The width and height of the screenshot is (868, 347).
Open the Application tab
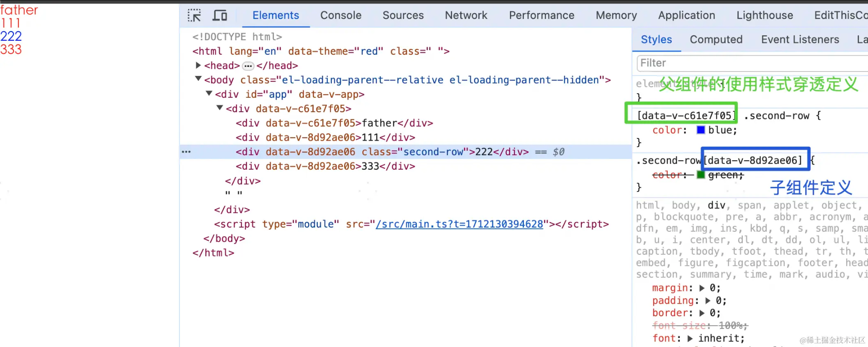pyautogui.click(x=687, y=15)
